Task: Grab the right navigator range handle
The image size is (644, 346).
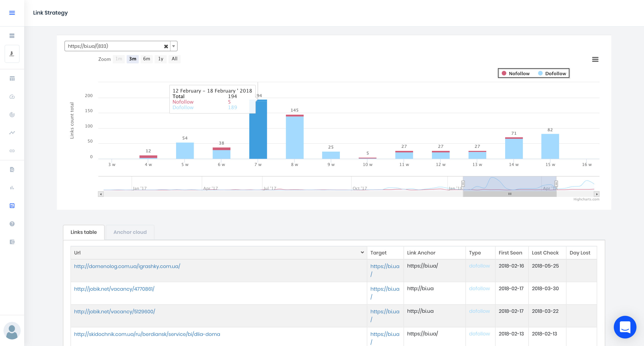Action: tap(556, 184)
